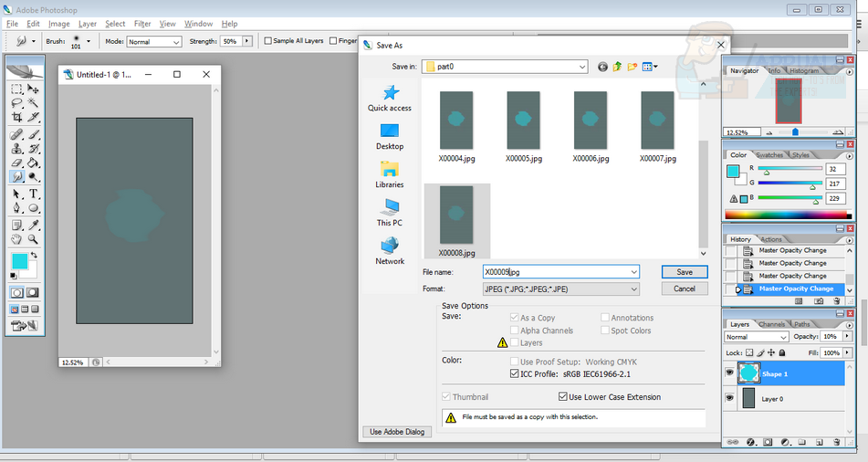This screenshot has width=868, height=462.
Task: Open the Format dropdown list
Action: [633, 289]
